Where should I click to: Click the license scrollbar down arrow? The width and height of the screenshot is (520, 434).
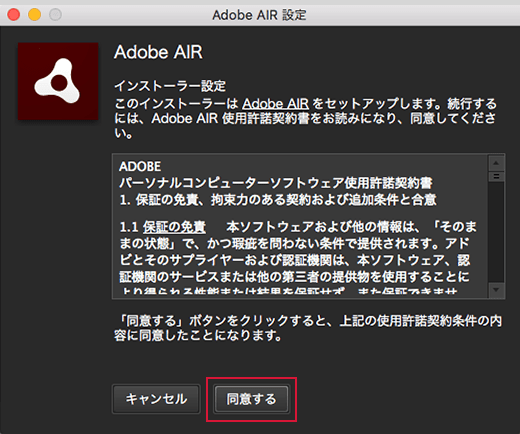496,289
